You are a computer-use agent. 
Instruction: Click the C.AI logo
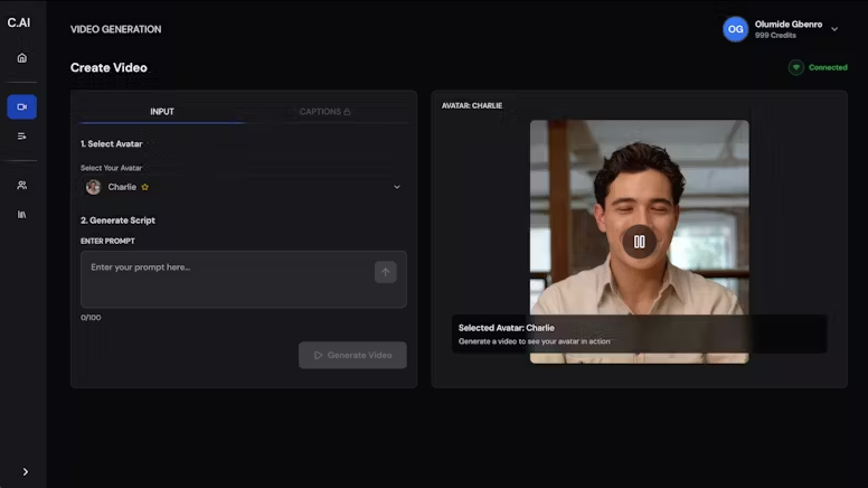pos(18,22)
